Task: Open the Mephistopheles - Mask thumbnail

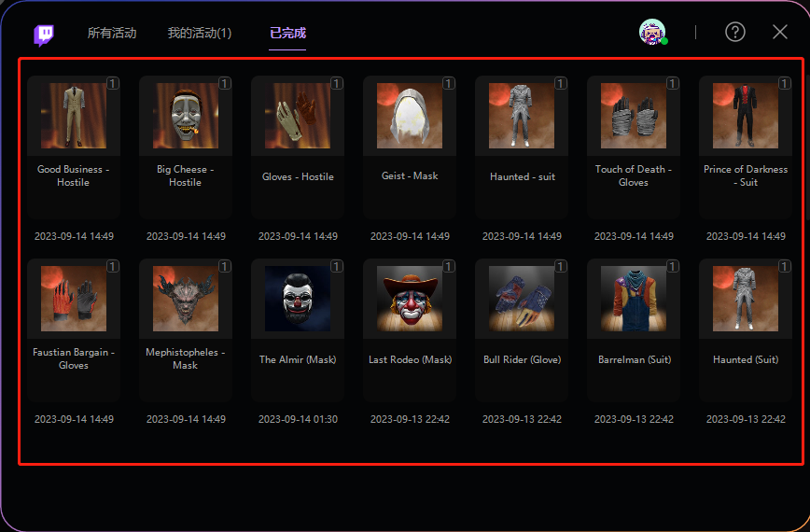Action: tap(186, 299)
